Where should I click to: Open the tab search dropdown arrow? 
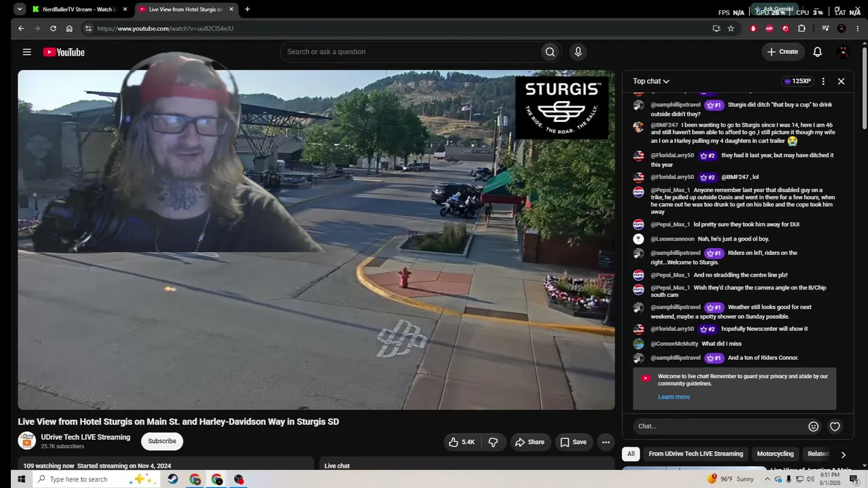coord(20,9)
